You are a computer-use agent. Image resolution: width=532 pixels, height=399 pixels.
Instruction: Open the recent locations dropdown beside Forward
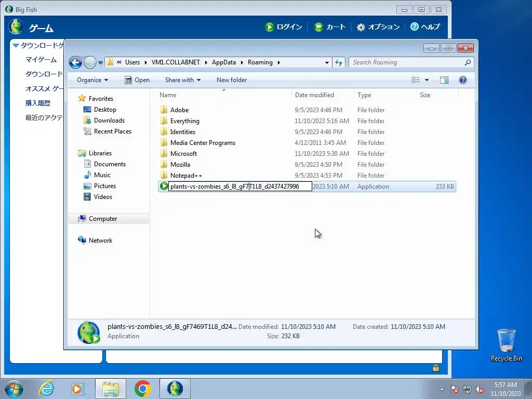100,62
